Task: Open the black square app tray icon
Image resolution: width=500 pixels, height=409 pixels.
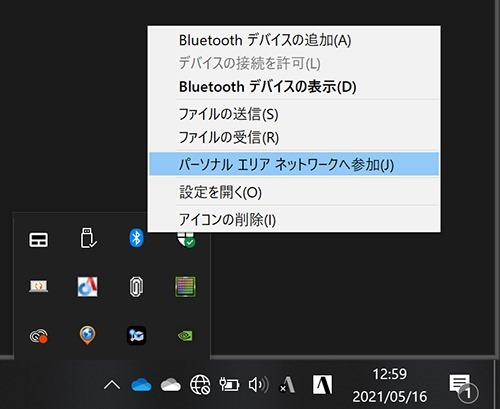Action: (136, 335)
